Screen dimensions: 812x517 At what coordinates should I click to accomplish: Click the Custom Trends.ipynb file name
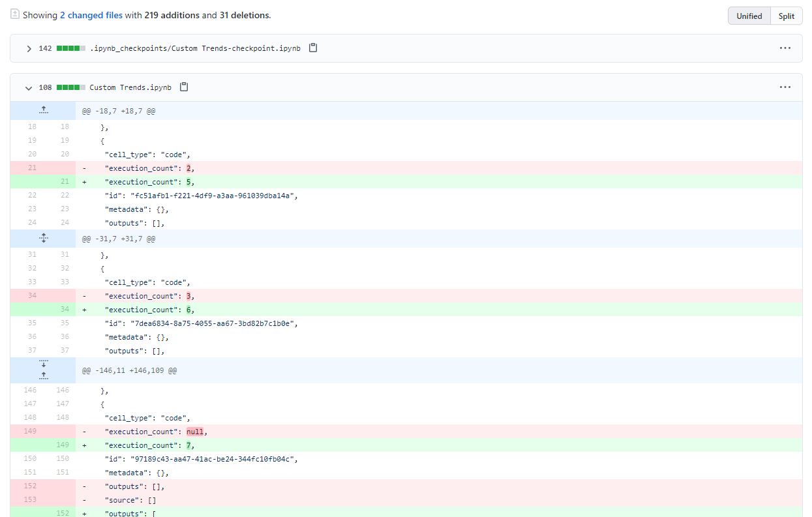point(130,87)
